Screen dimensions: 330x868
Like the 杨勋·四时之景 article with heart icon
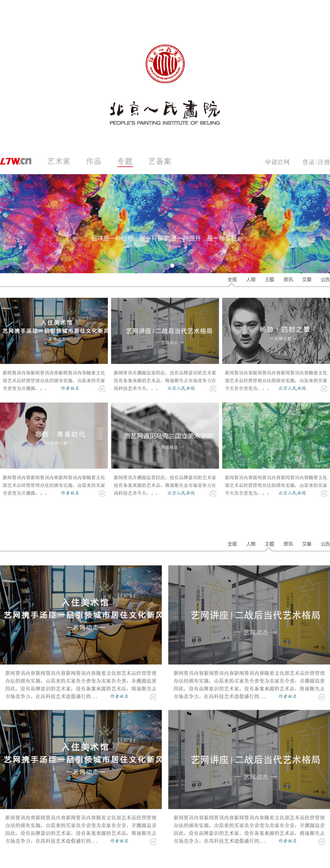tap(324, 389)
